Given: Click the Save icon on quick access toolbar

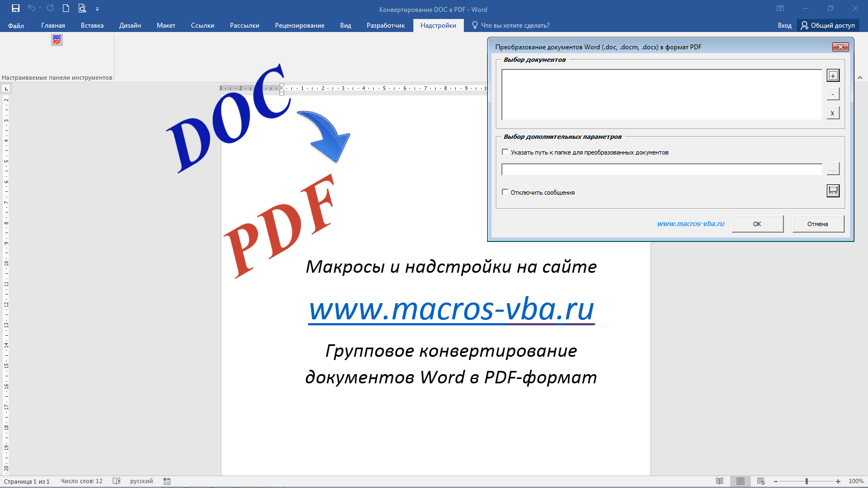Looking at the screenshot, I should coord(15,8).
